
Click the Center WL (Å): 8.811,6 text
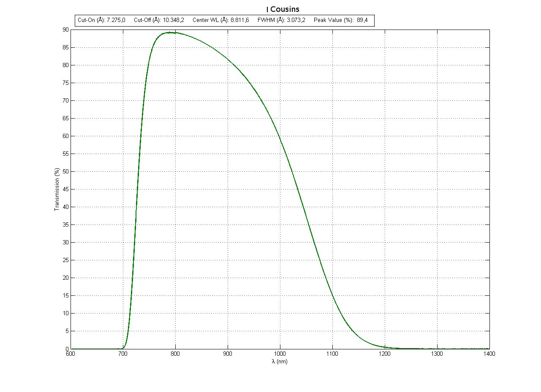point(220,20)
